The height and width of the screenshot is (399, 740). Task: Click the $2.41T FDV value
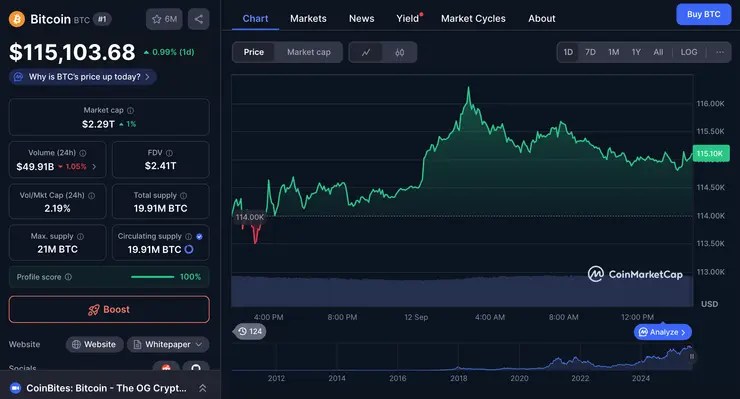pyautogui.click(x=160, y=166)
